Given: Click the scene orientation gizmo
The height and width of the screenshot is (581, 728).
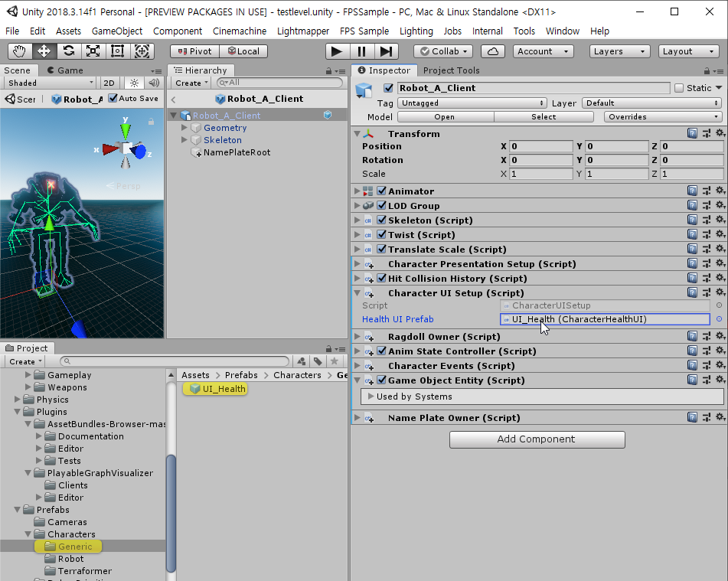Looking at the screenshot, I should 126,147.
